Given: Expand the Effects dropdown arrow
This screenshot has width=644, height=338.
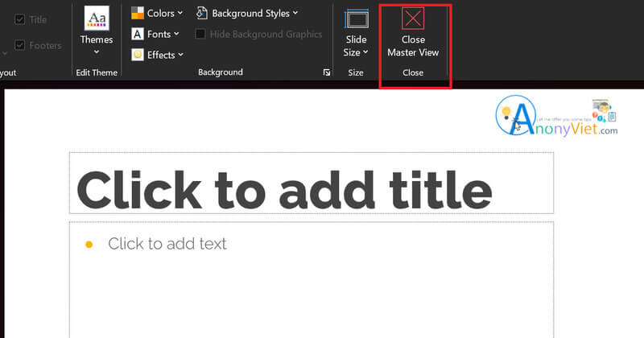Looking at the screenshot, I should [x=180, y=55].
